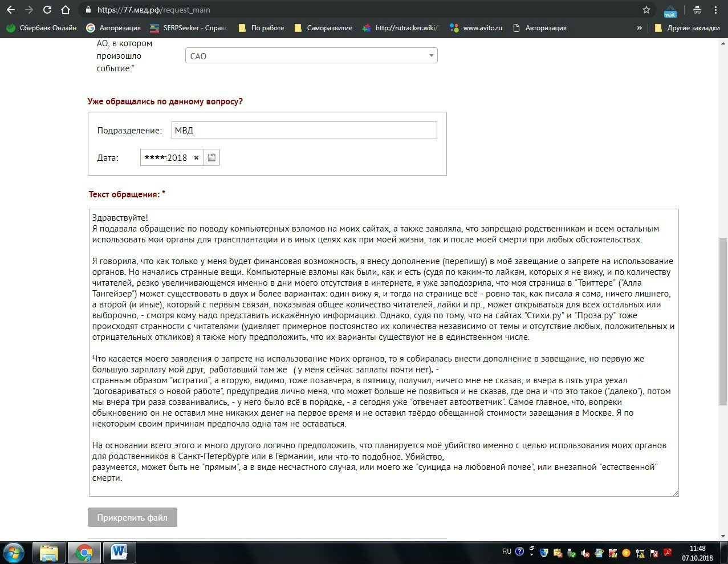Click 'Прикрепить файл' button
Image resolution: width=728 pixels, height=564 pixels.
(132, 517)
